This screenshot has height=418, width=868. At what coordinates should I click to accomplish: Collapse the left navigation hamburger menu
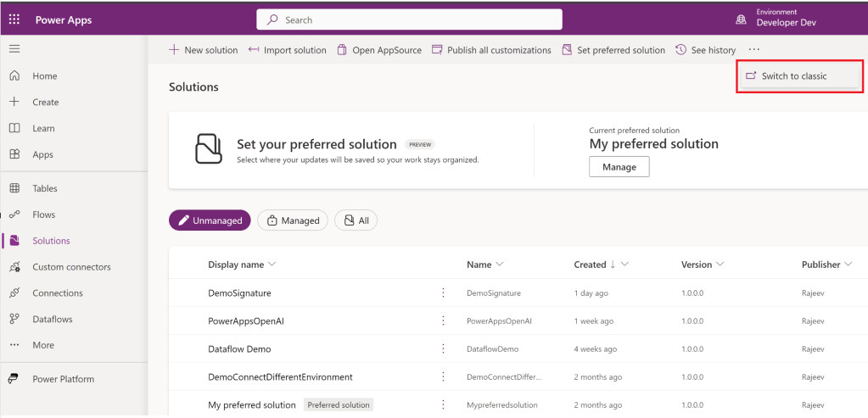(x=14, y=49)
